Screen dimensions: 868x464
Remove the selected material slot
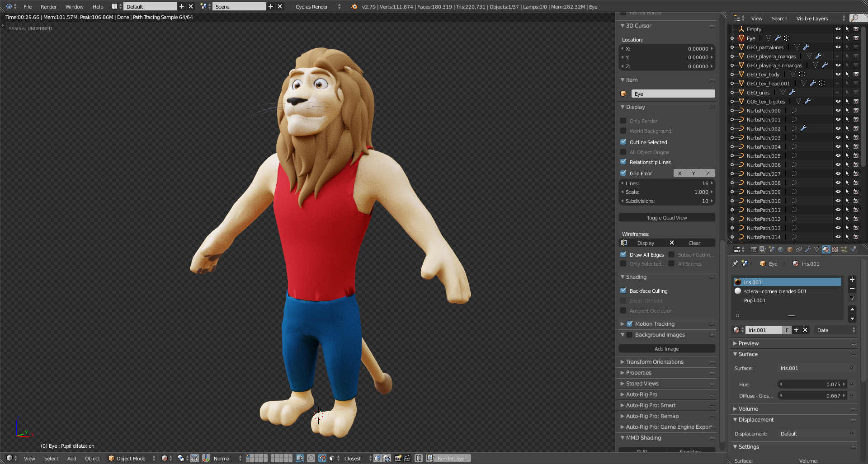pos(852,289)
